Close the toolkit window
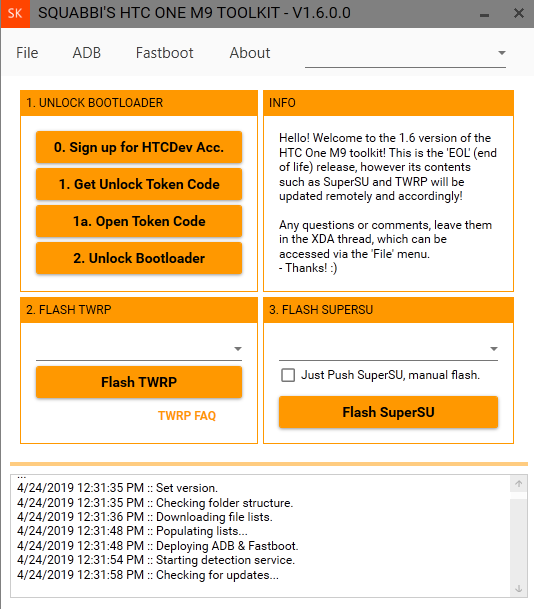534x609 pixels. pyautogui.click(x=518, y=14)
